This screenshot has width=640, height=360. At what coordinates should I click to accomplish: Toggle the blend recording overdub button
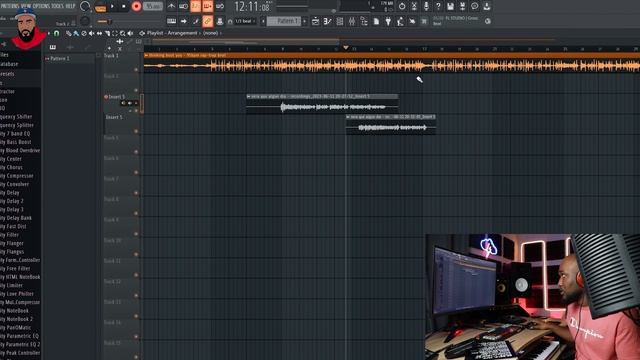208,7
